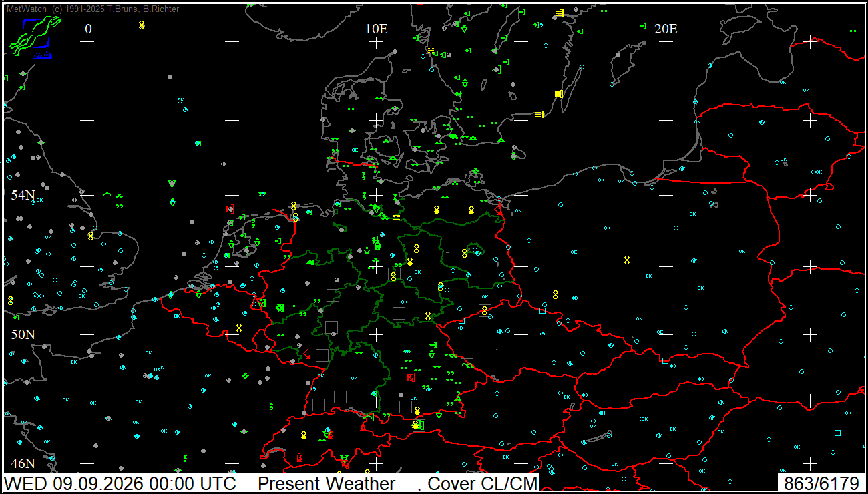Image resolution: width=868 pixels, height=494 pixels.
Task: Click the 863/6179 station counter
Action: click(x=821, y=483)
